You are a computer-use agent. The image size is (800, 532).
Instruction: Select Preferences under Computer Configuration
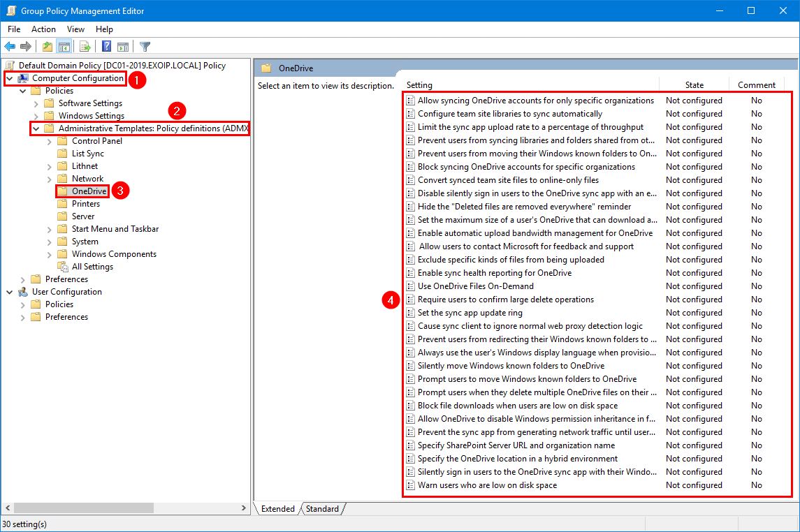pyautogui.click(x=66, y=279)
